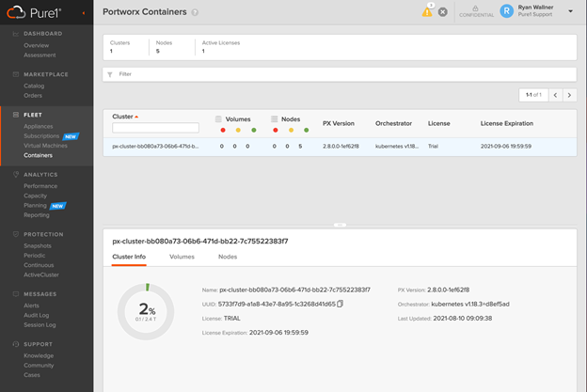The width and height of the screenshot is (587, 392).
Task: Click the gray X status icon in header
Action: tap(443, 12)
